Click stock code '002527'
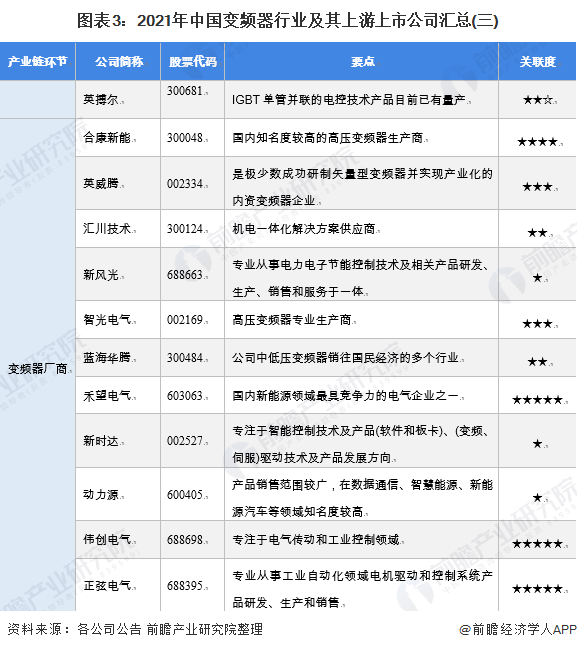This screenshot has width=577, height=650. pos(185,441)
